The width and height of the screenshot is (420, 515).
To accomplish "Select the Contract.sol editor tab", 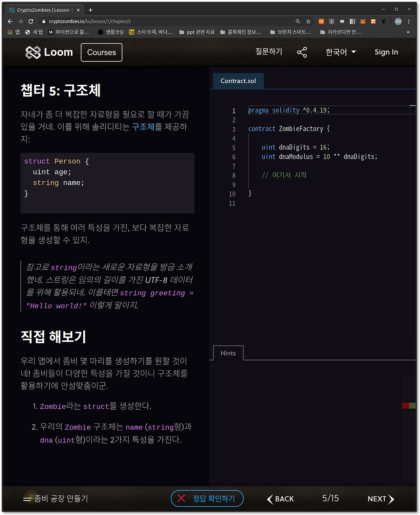I will [238, 81].
